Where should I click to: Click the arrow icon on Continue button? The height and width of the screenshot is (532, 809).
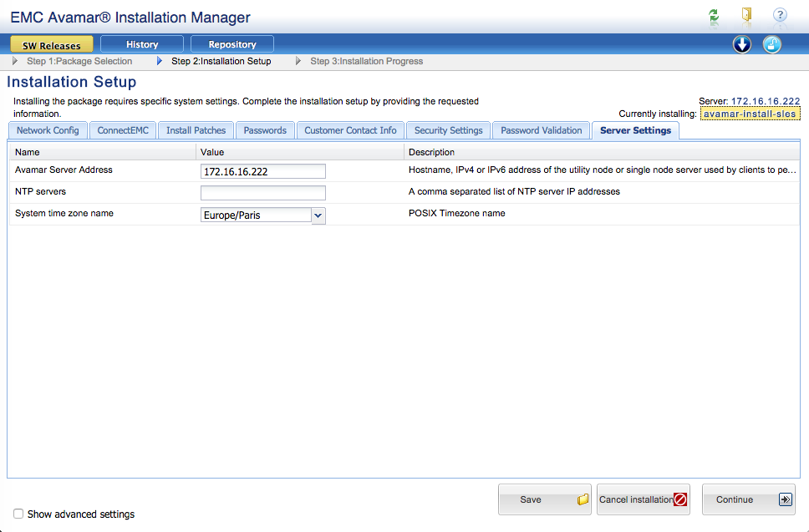785,499
